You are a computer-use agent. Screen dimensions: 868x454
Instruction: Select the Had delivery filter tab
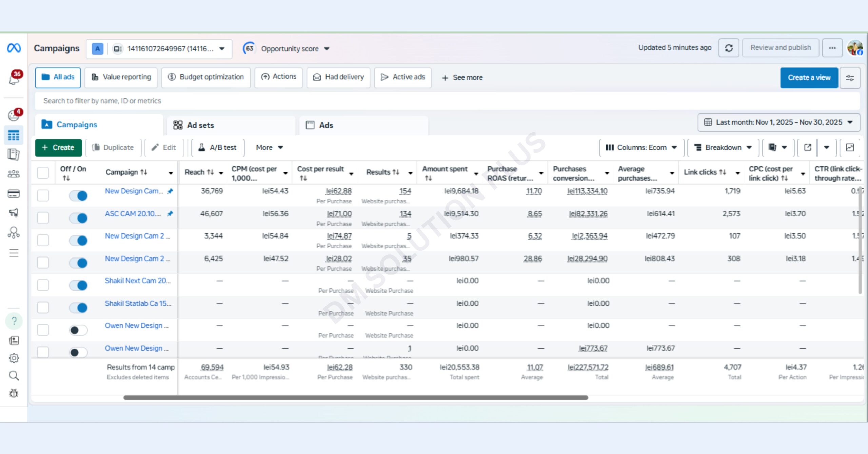[338, 77]
